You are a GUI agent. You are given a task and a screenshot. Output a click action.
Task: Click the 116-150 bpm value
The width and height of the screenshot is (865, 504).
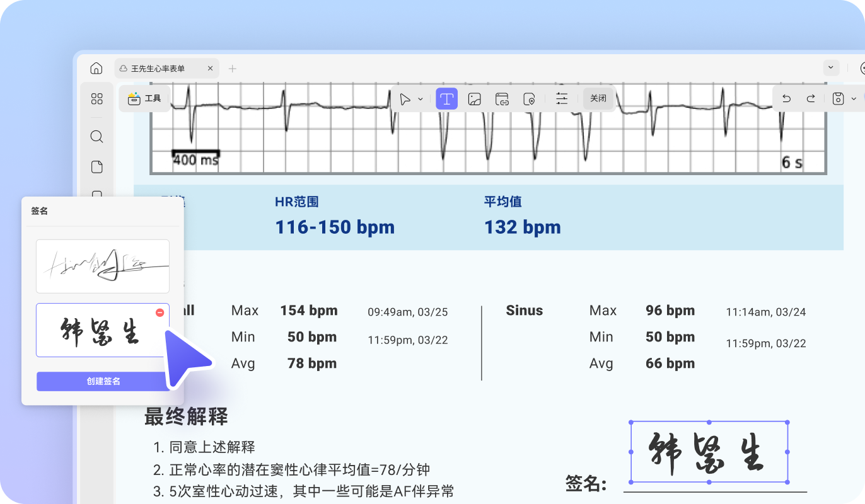(x=335, y=227)
